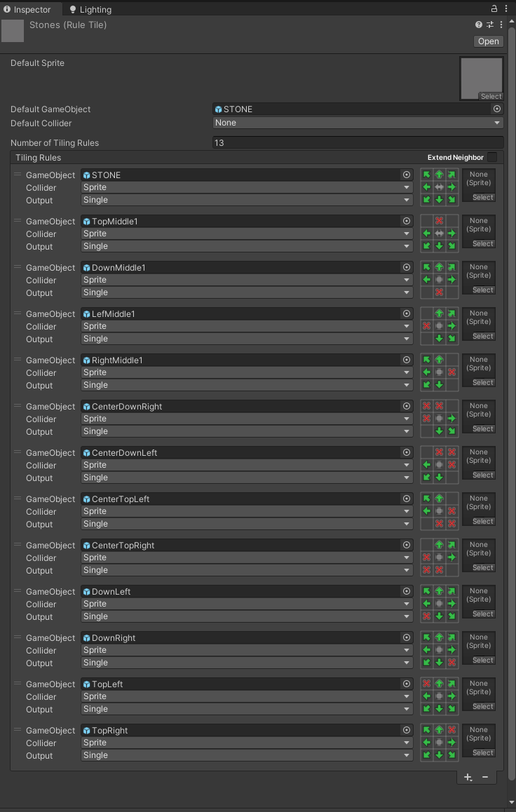The image size is (516, 812).
Task: Open the Stones asset context menu
Action: [501, 25]
